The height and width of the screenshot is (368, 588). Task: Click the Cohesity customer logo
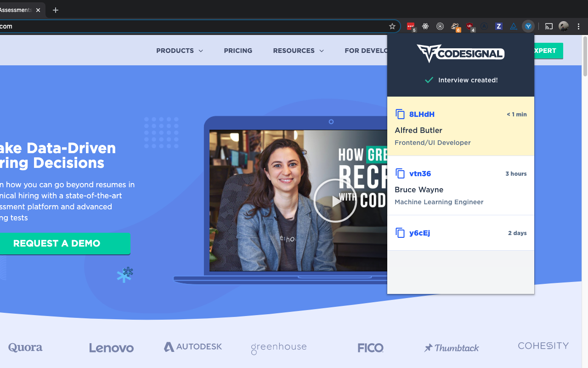coord(543,346)
